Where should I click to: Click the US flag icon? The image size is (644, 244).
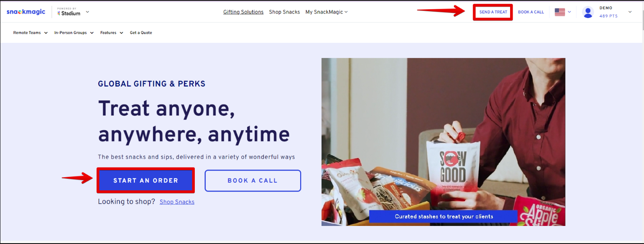[560, 12]
